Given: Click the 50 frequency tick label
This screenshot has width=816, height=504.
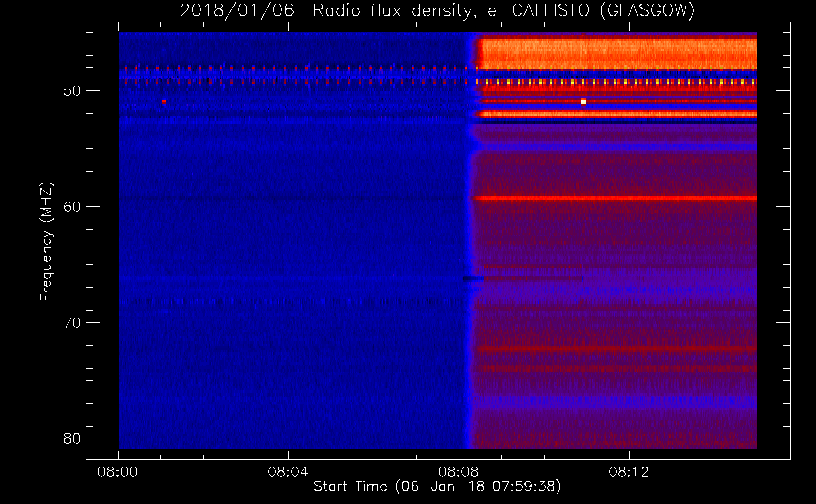Looking at the screenshot, I should pos(72,91).
